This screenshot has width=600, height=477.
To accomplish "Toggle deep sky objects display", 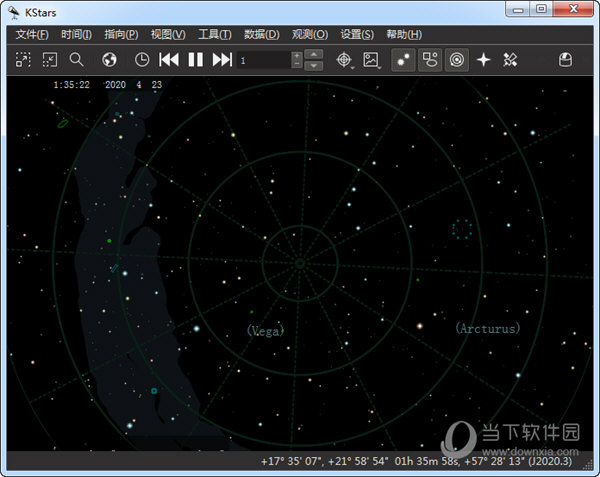I will click(430, 60).
